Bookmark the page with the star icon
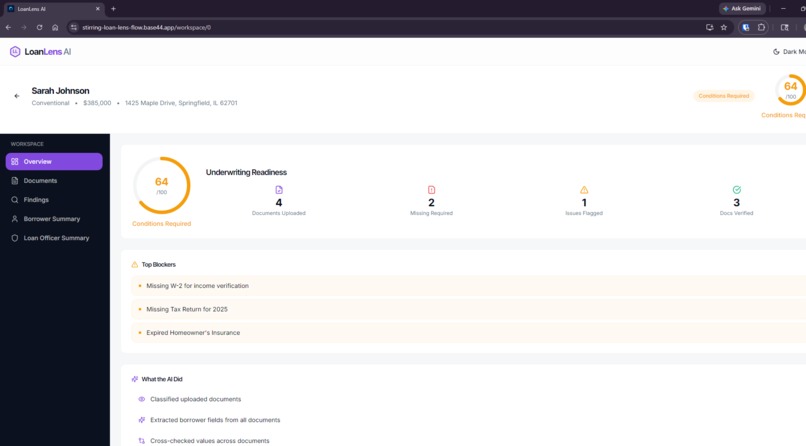This screenshot has height=446, width=806. 724,27
